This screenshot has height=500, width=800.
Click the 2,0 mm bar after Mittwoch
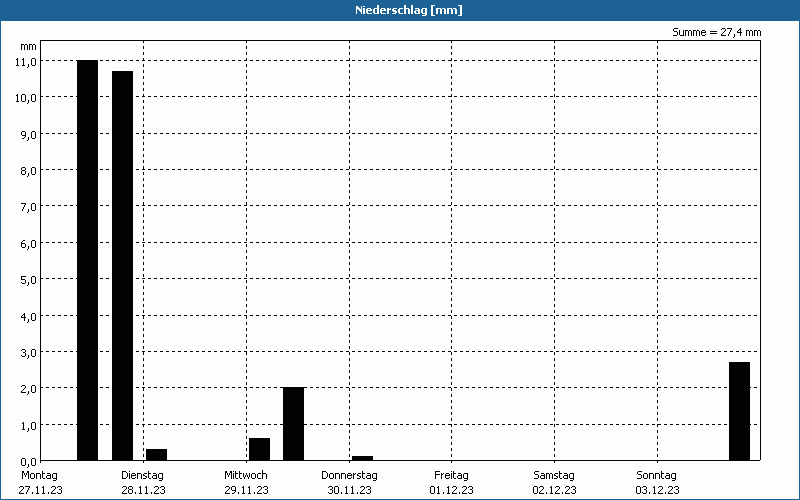293,424
